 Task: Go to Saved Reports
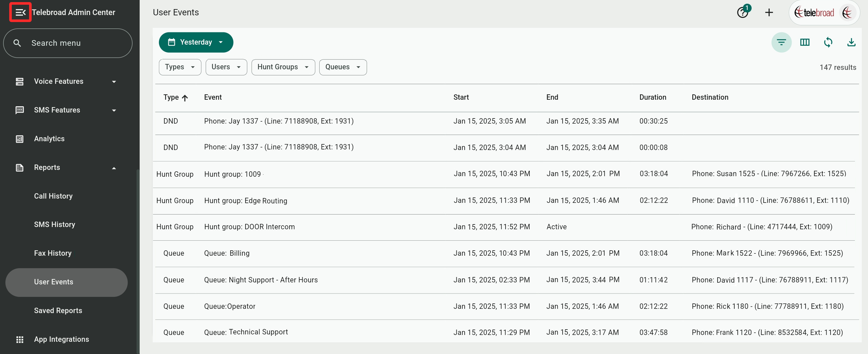(x=58, y=311)
